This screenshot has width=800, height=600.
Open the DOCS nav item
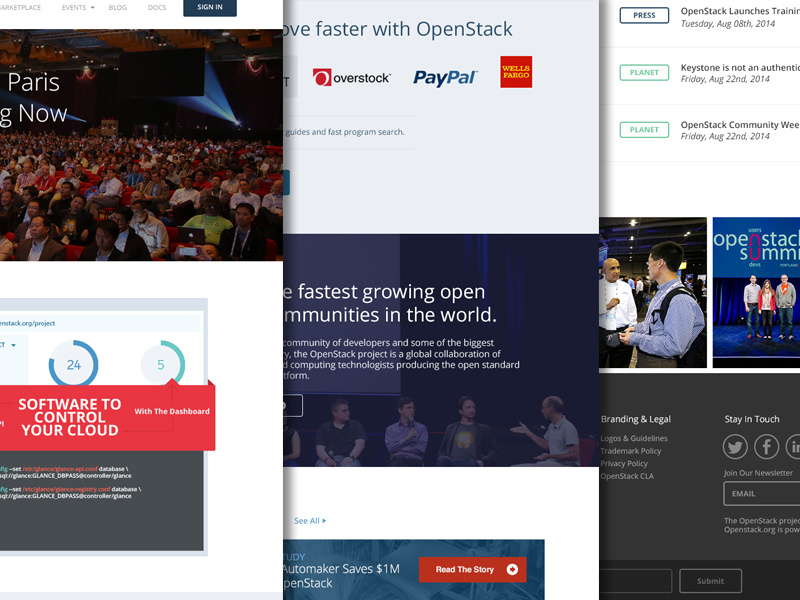click(157, 8)
